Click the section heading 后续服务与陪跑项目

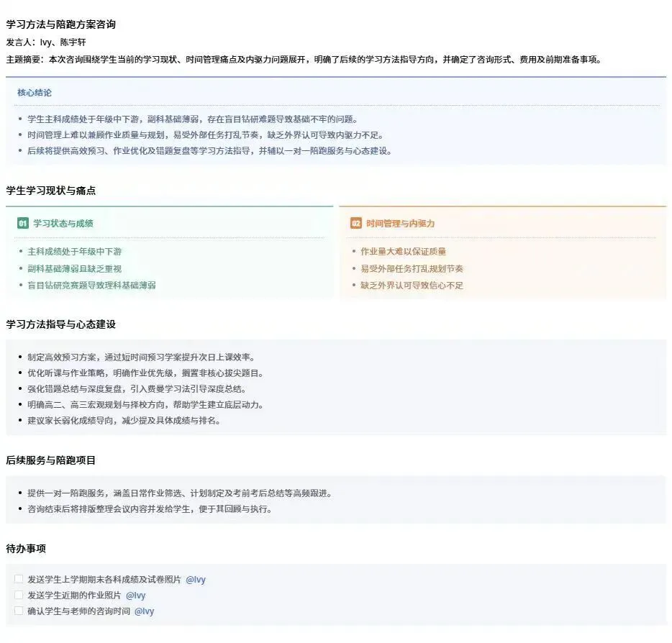[x=51, y=460]
